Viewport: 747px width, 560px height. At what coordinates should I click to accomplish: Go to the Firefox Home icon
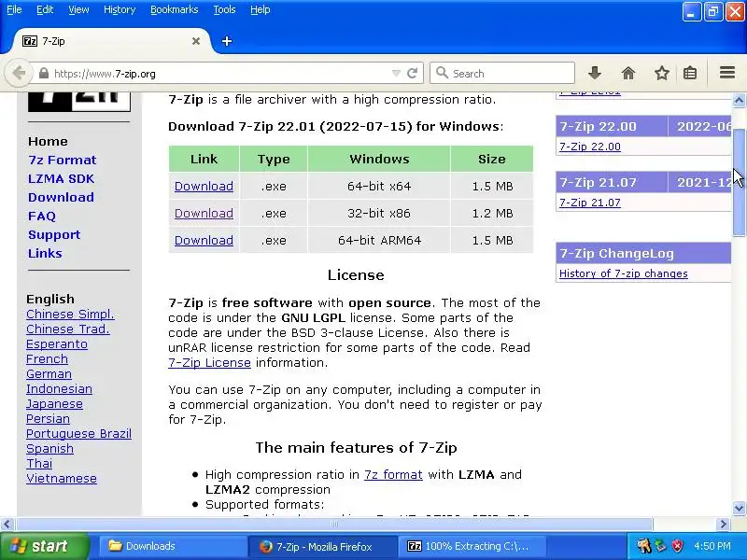pos(628,74)
